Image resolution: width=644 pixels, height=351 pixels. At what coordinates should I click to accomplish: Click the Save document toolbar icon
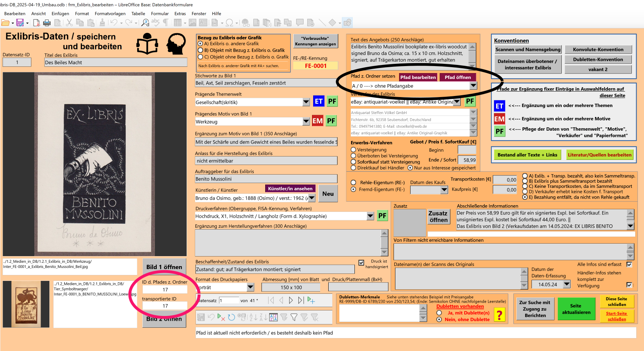[x=20, y=23]
